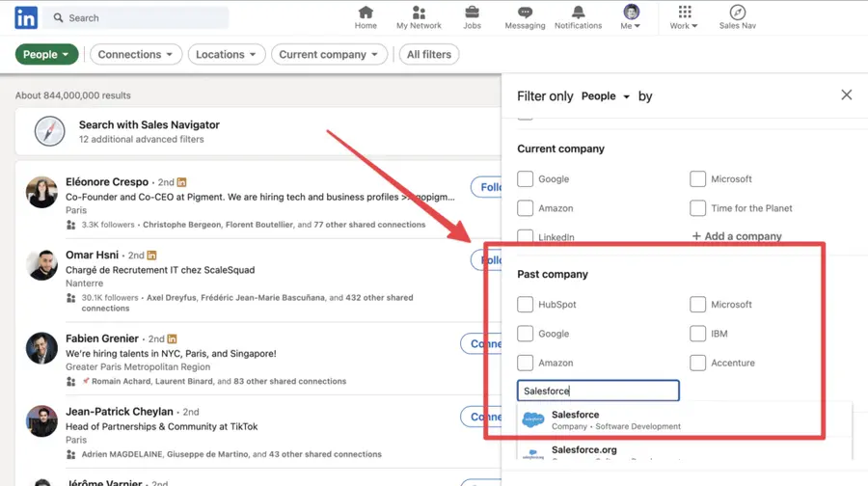
Task: Open the All filters button
Action: [x=429, y=54]
